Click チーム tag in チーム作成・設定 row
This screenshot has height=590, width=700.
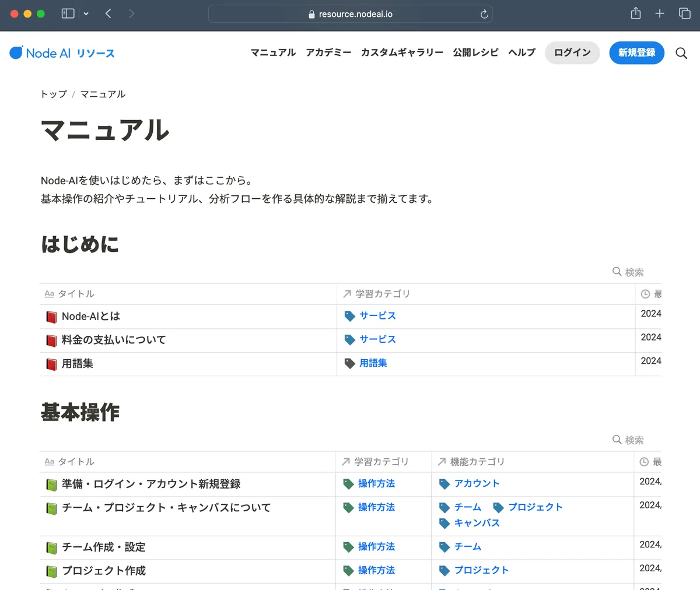point(468,546)
